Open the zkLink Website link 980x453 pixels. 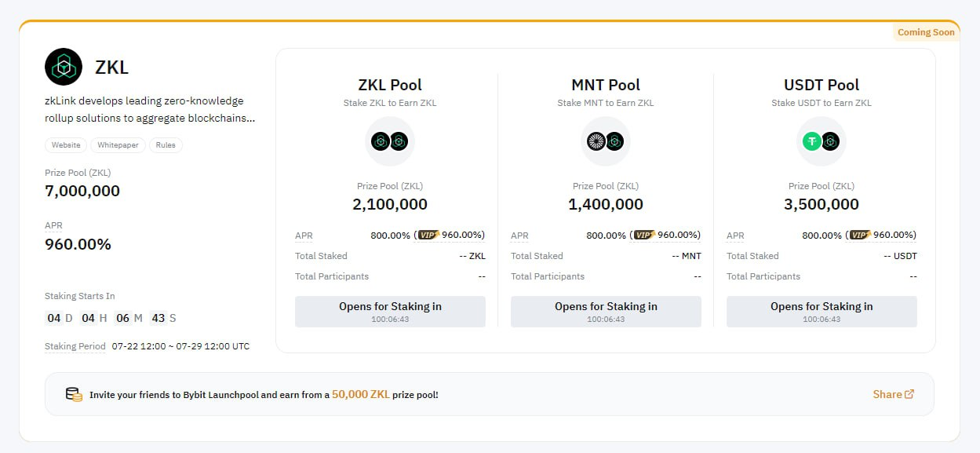tap(66, 145)
